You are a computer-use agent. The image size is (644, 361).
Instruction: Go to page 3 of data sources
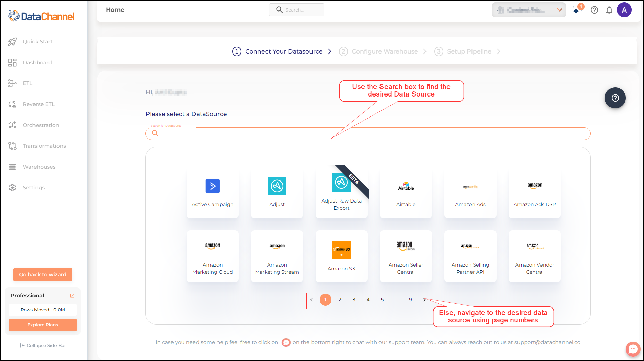[x=354, y=300]
